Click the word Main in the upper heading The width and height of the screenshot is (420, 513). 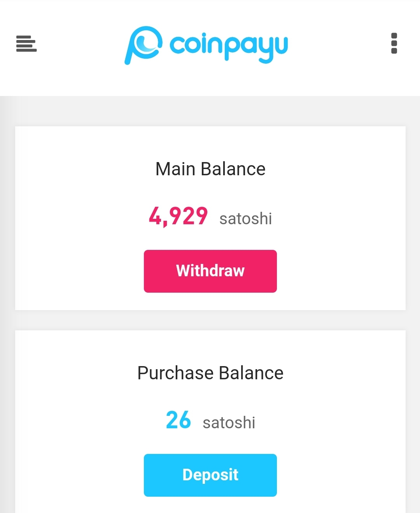pyautogui.click(x=175, y=169)
